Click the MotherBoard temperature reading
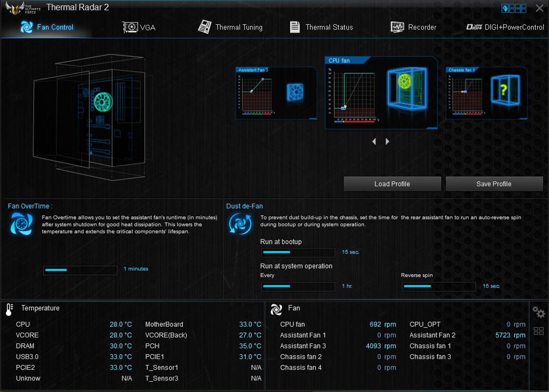 click(x=250, y=325)
